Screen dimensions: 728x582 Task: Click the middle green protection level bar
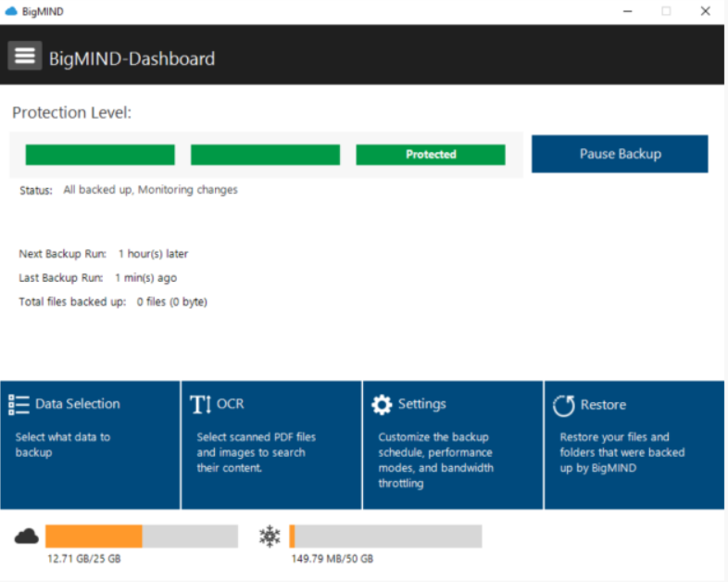coord(265,155)
